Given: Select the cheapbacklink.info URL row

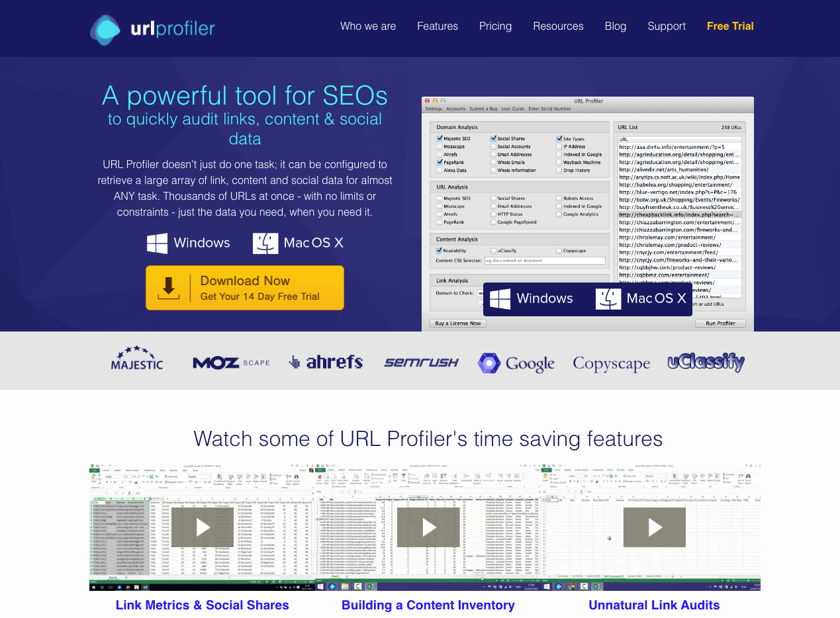Looking at the screenshot, I should (679, 215).
